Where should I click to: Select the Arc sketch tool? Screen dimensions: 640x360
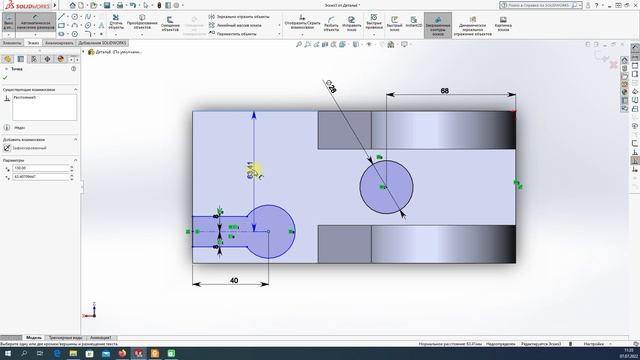[x=75, y=25]
